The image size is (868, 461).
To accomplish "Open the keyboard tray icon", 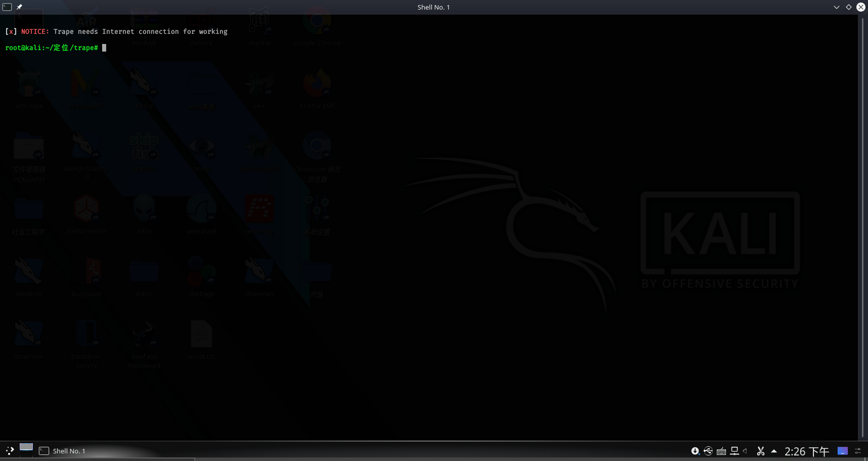I will (721, 451).
